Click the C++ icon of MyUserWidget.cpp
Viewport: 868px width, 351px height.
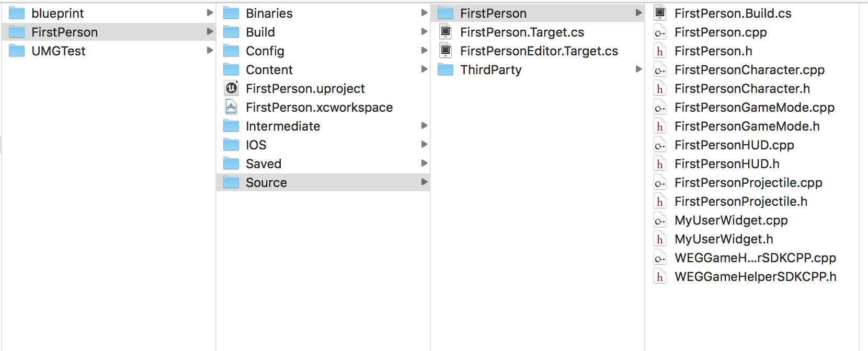coord(660,220)
